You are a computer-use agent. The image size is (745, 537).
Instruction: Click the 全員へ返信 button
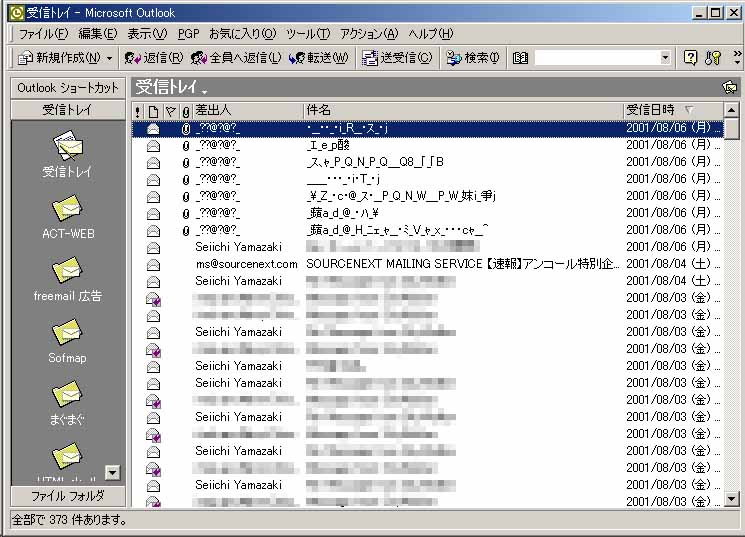click(236, 58)
